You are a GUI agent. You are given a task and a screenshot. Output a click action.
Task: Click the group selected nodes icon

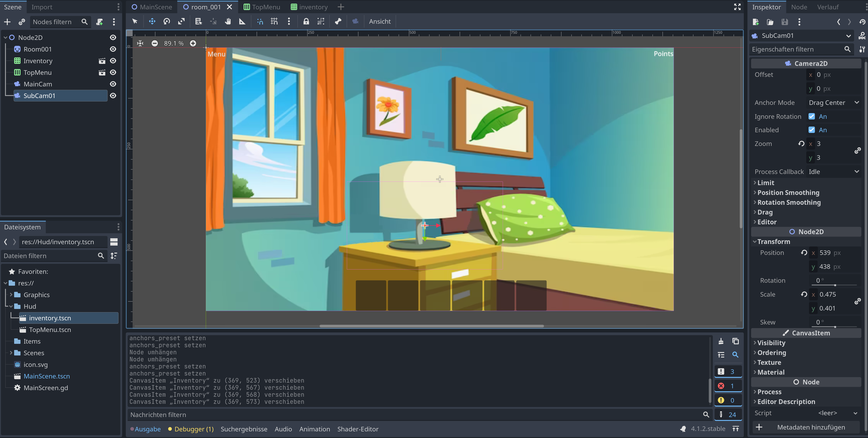pyautogui.click(x=321, y=21)
